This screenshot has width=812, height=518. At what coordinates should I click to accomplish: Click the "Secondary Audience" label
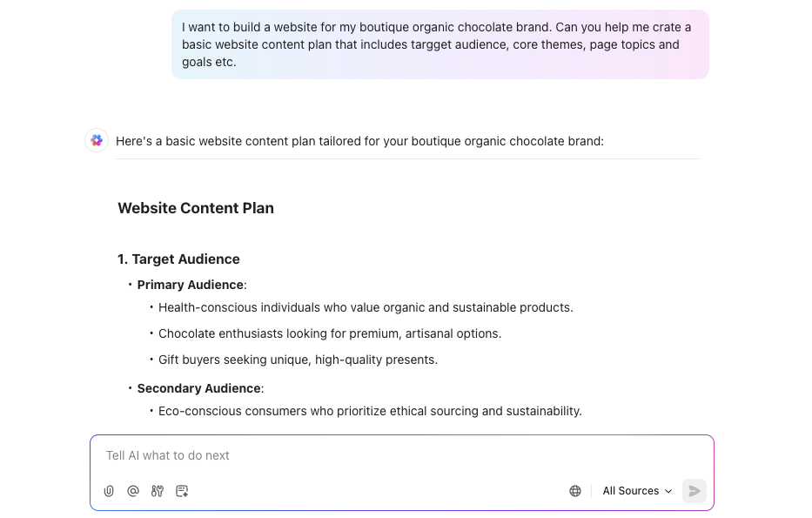pos(199,388)
